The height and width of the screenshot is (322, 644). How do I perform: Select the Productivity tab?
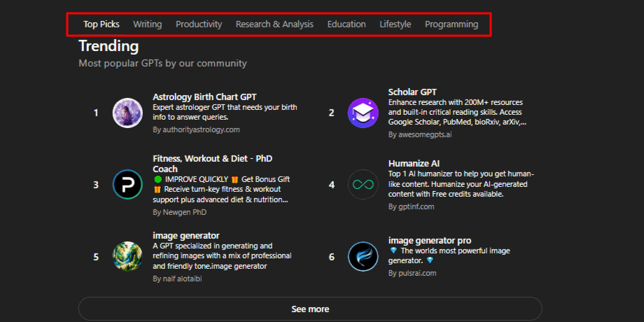click(199, 24)
